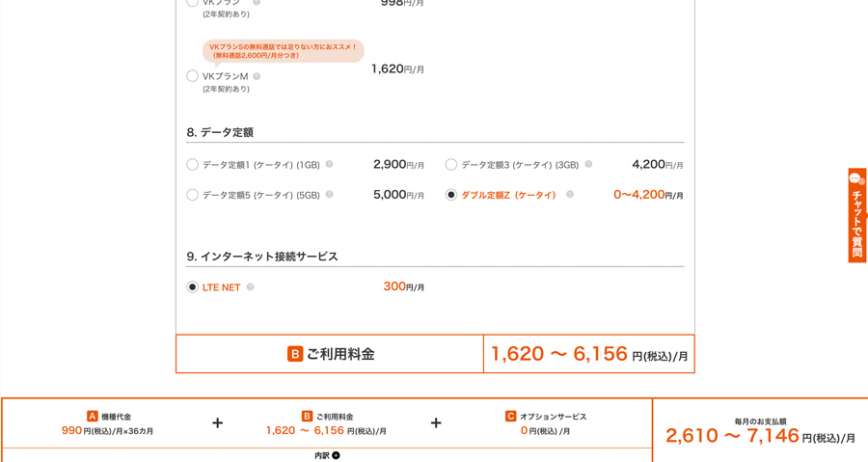Open help icon next to ダブル定額Z
Screen dimensions: 868x462
570,194
